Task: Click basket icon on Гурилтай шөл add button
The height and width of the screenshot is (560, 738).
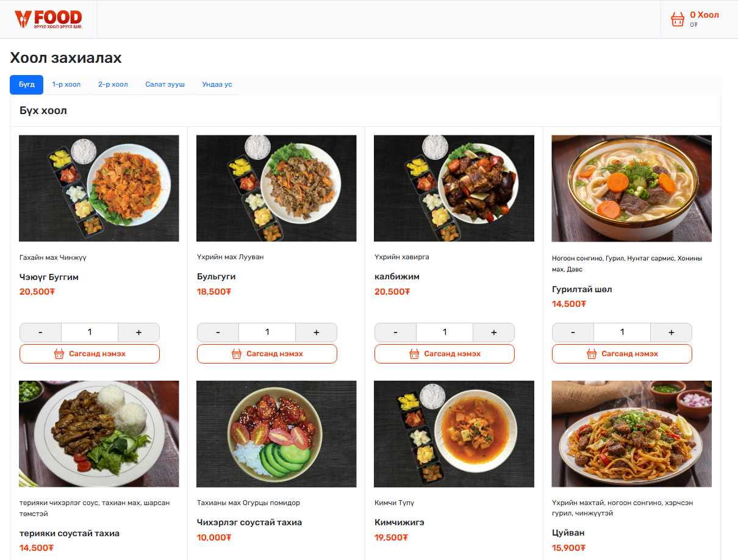Action: 592,354
